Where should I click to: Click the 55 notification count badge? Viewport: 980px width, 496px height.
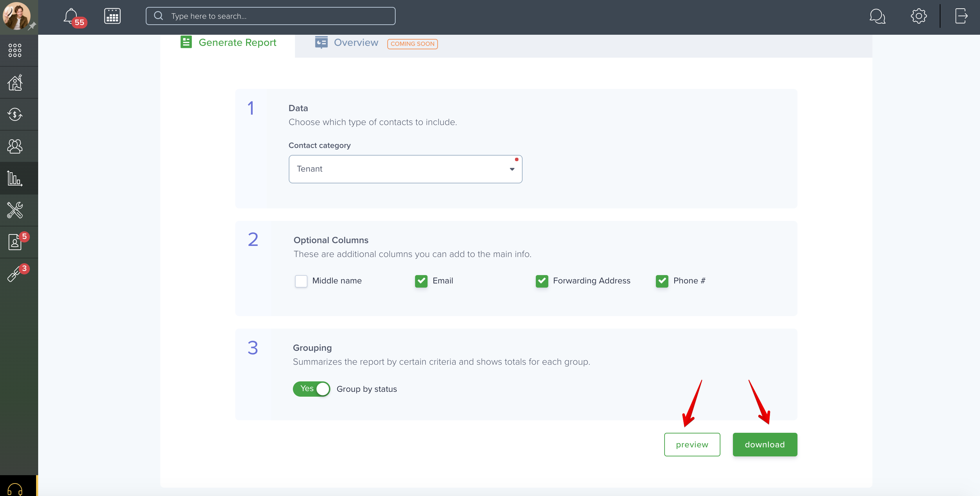(x=79, y=23)
